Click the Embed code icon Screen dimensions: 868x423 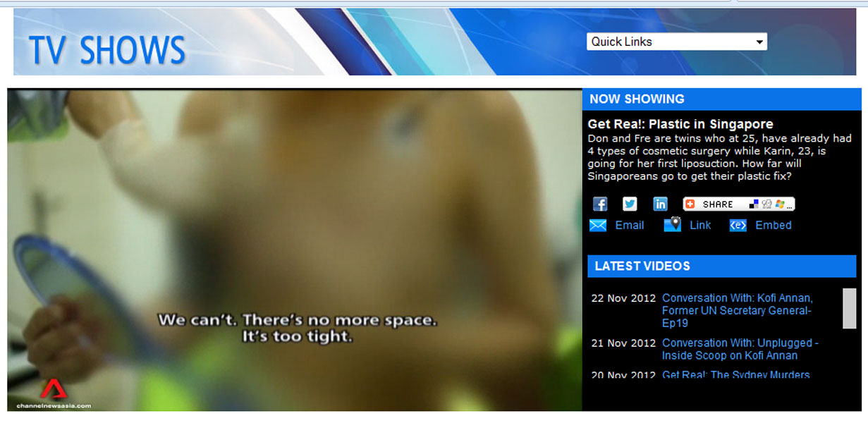738,226
